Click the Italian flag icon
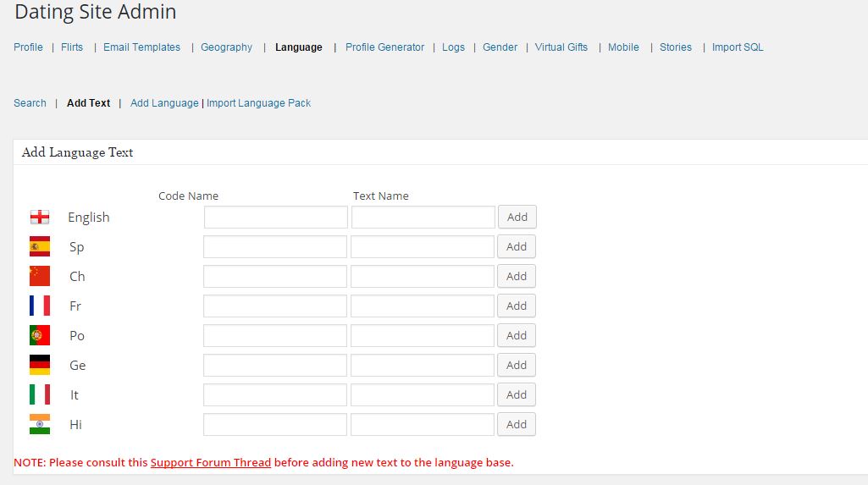Viewport: 868px width, 485px height. point(40,395)
